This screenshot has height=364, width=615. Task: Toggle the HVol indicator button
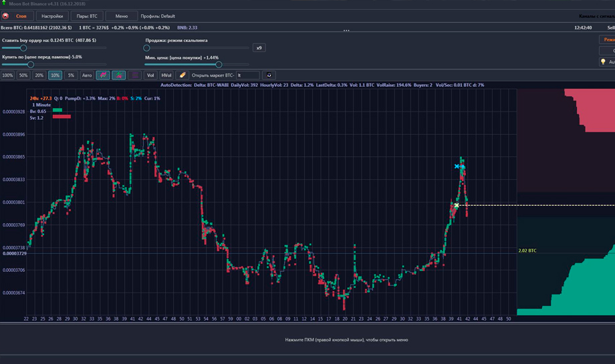[166, 75]
